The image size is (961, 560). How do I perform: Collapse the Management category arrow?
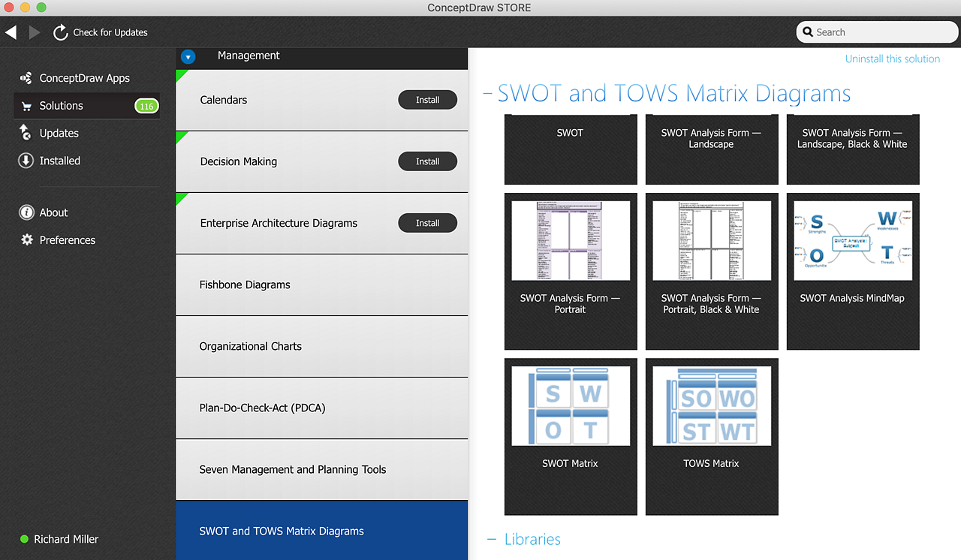188,56
